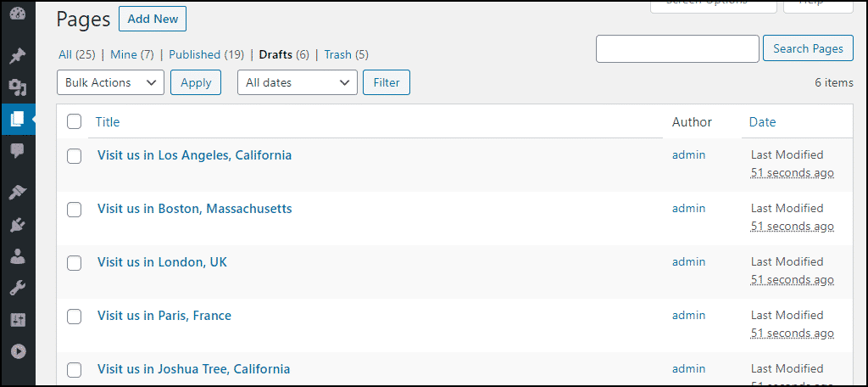The height and width of the screenshot is (387, 868).
Task: Check the Los Angeles, California page
Action: click(75, 156)
